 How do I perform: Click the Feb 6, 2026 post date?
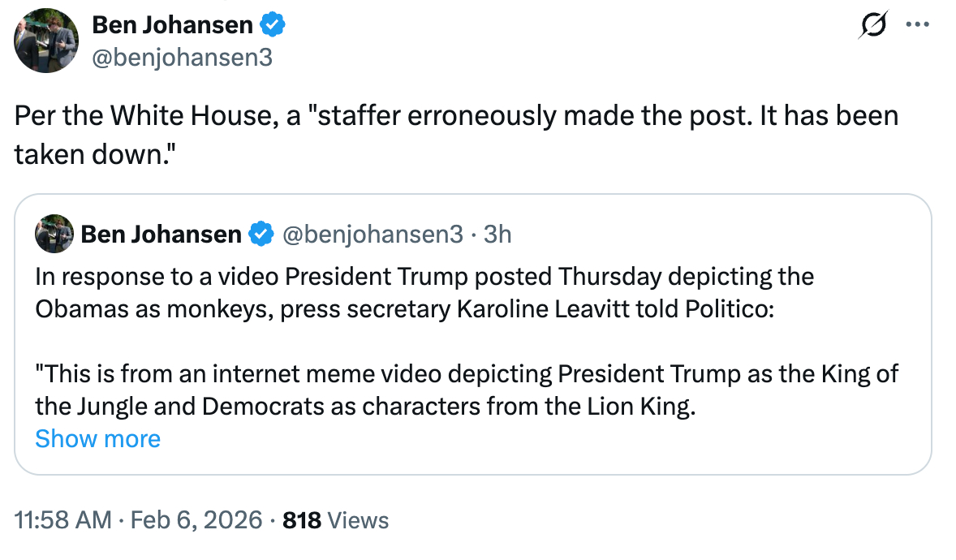[193, 520]
